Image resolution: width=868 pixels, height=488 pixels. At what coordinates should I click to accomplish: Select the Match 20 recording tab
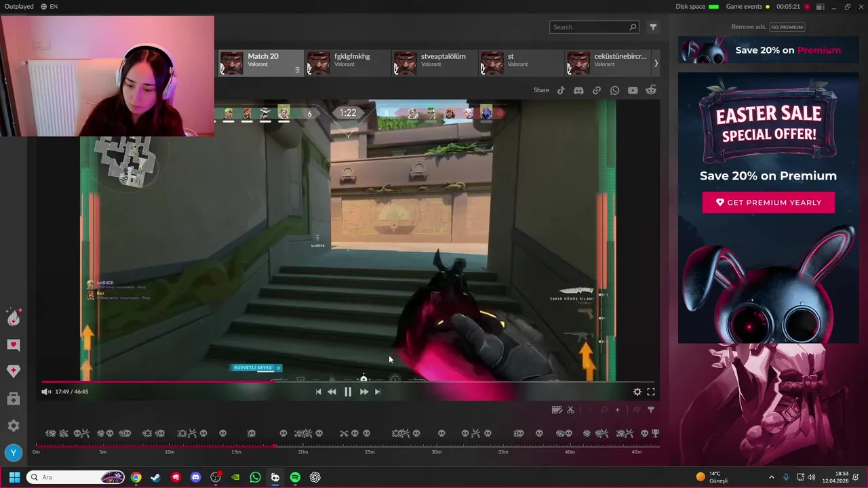point(261,62)
